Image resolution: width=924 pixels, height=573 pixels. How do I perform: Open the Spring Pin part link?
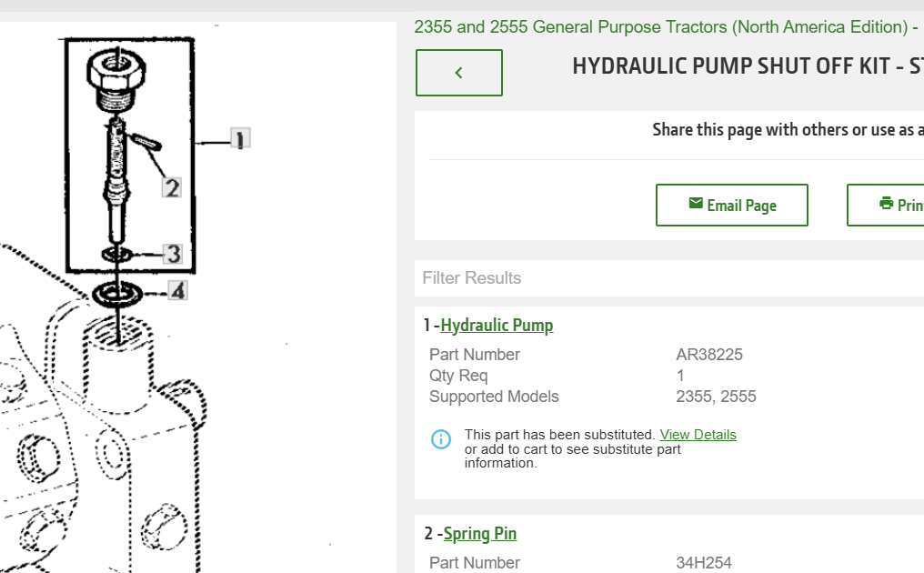coord(479,534)
